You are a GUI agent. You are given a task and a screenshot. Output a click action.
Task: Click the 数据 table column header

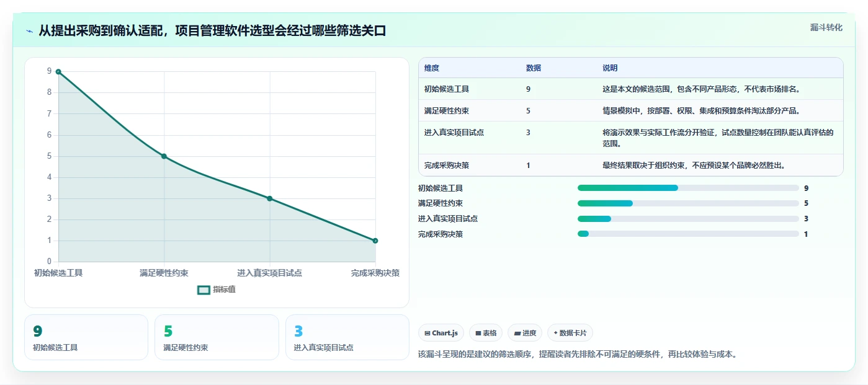click(534, 68)
